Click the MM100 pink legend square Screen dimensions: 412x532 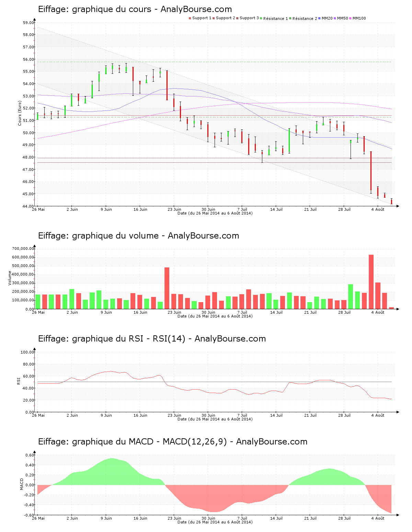(x=350, y=18)
